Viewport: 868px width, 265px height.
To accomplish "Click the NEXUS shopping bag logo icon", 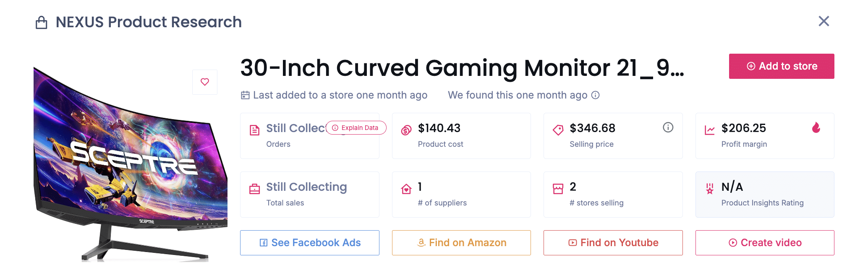I will click(x=42, y=22).
